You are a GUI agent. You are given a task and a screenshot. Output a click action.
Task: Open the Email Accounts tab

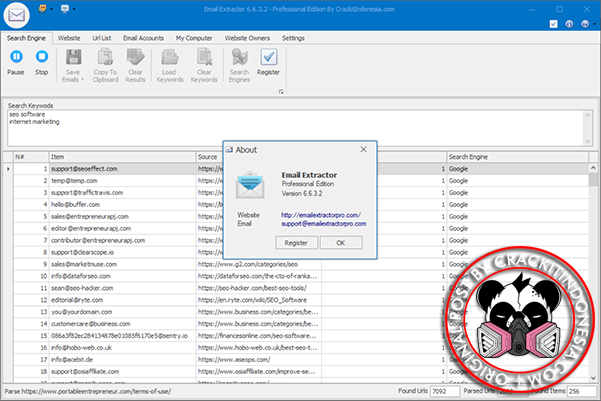coord(143,38)
